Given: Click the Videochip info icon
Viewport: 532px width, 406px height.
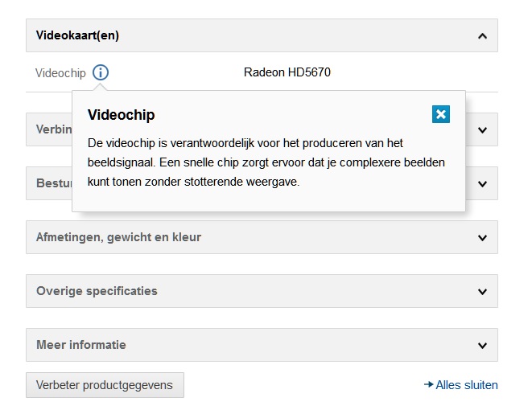Looking at the screenshot, I should [x=101, y=72].
